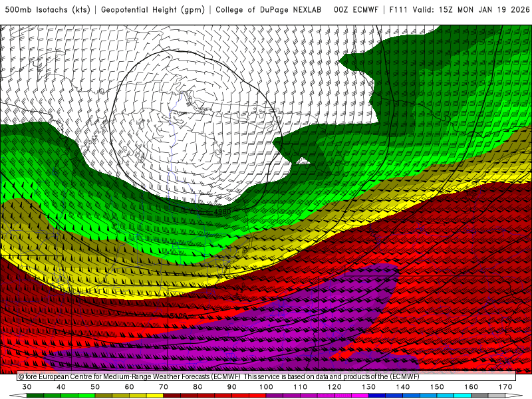Click 'College of DuPage NEXLAB' in header
This screenshot has height=399, width=532.
pos(269,10)
